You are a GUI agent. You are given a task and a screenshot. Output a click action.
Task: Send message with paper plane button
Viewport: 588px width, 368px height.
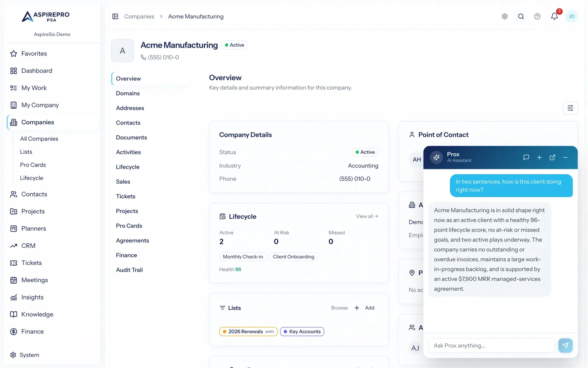click(565, 346)
